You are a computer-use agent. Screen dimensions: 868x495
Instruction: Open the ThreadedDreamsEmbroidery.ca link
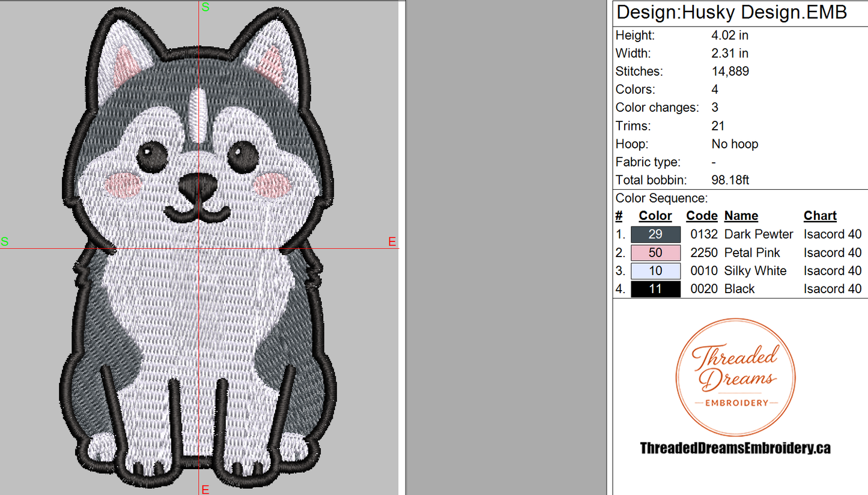point(735,448)
